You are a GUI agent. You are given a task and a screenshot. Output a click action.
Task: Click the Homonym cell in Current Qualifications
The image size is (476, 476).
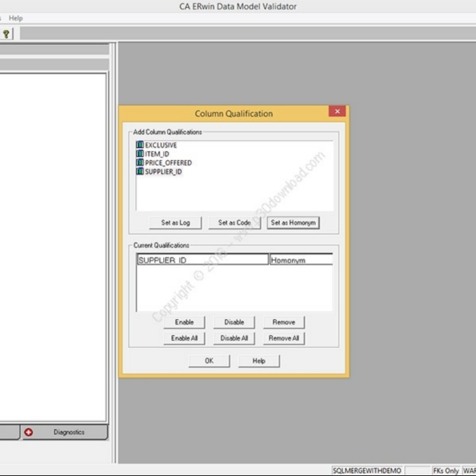(301, 260)
